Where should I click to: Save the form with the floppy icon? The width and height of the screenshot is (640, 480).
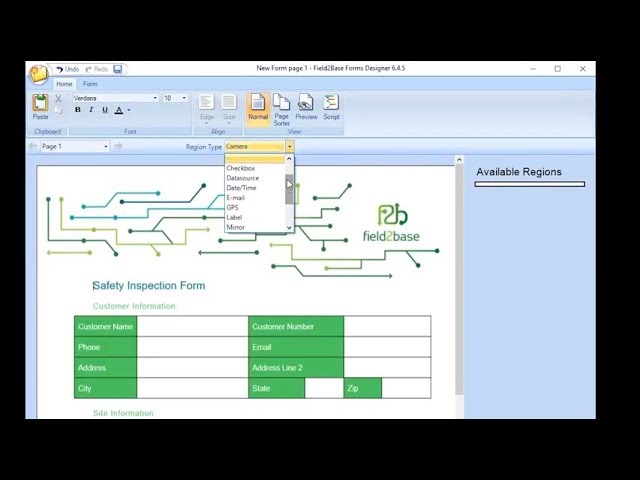tap(118, 69)
